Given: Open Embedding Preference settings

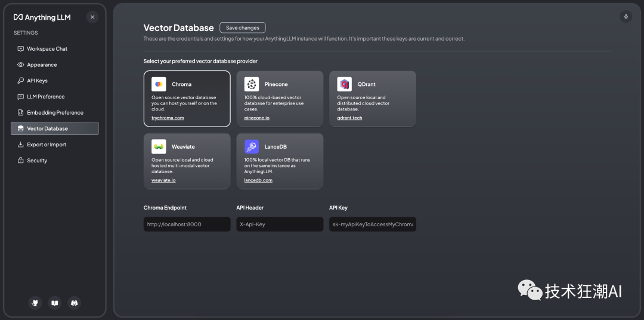Looking at the screenshot, I should [55, 113].
